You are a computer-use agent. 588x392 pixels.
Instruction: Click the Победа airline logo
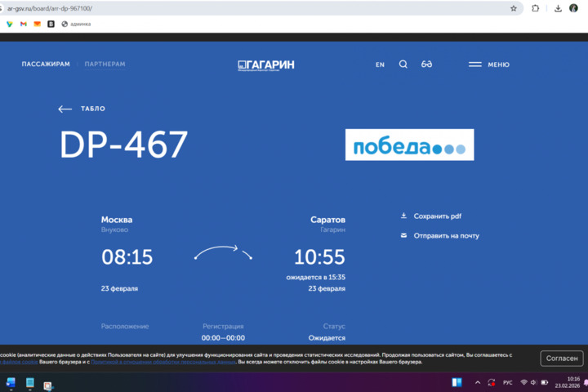click(x=409, y=145)
